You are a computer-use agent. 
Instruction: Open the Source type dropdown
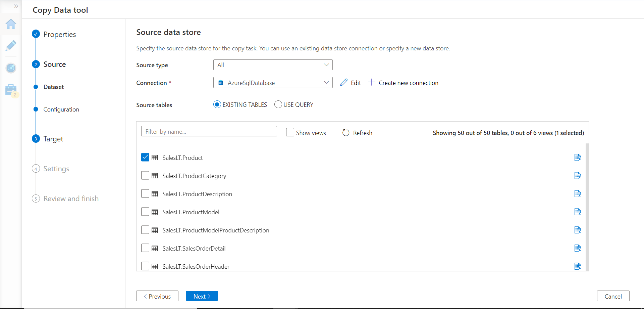tap(273, 65)
